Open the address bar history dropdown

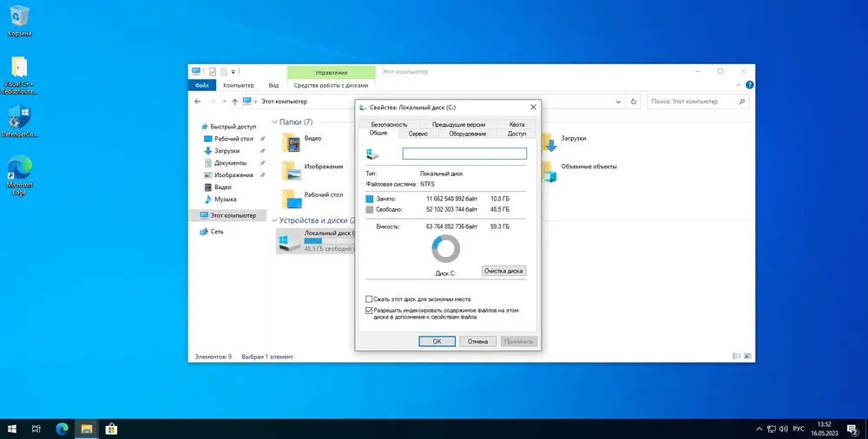tap(618, 102)
